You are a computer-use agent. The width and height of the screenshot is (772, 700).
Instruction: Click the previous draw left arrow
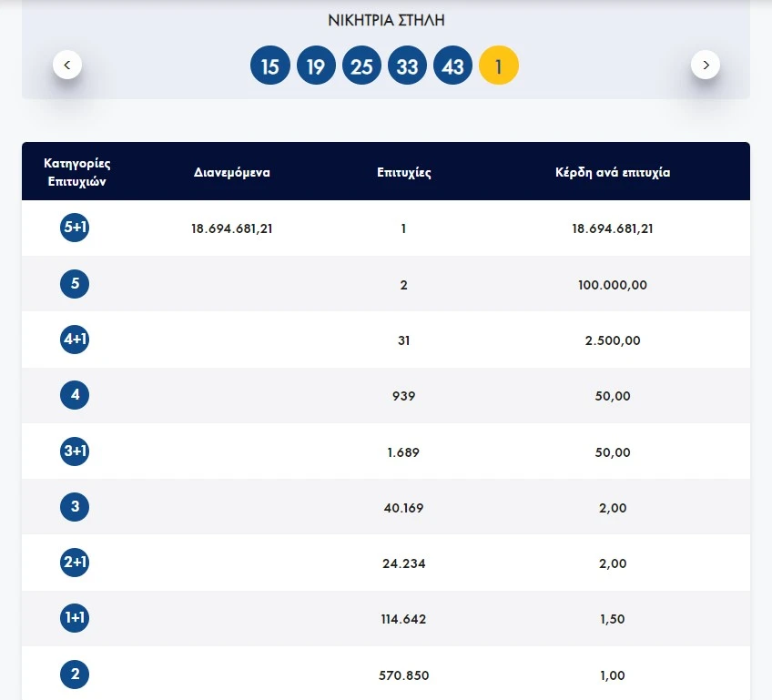67,65
